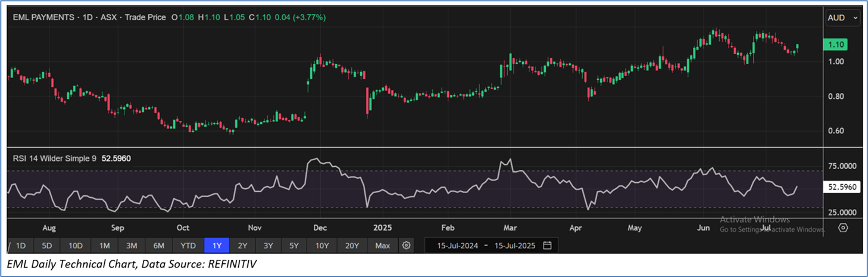Click the green 1.10 price label
The height and width of the screenshot is (277, 868).
834,45
